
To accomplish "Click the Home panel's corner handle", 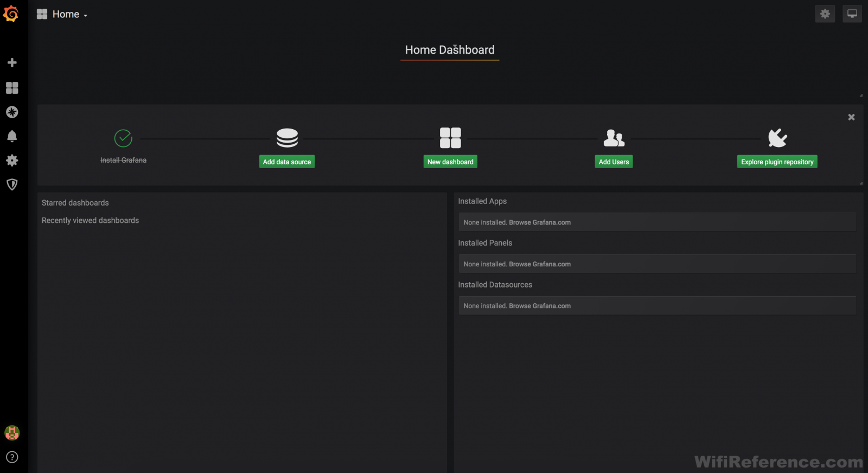I will coord(861,95).
